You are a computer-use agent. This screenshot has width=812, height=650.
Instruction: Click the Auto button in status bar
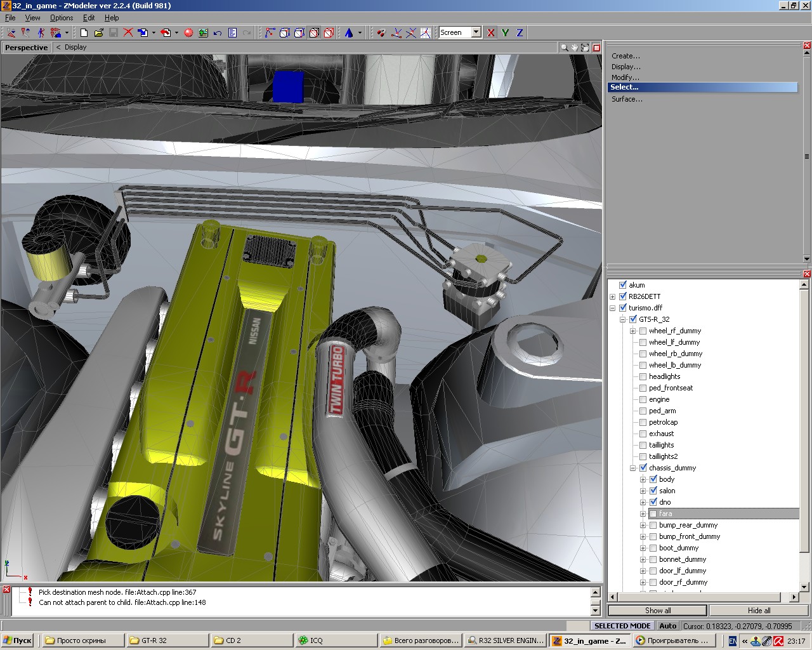[668, 626]
